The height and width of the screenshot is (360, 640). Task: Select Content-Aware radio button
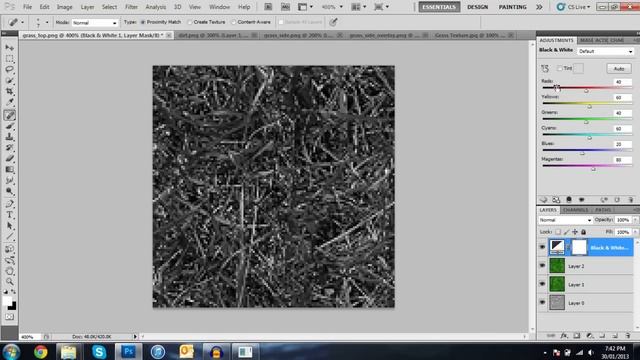tap(233, 22)
